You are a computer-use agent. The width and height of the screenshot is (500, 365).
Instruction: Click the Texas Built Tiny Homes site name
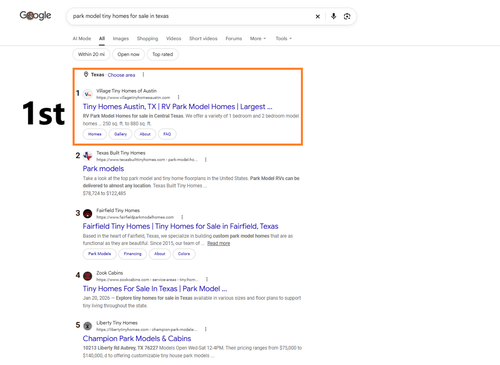(121, 153)
